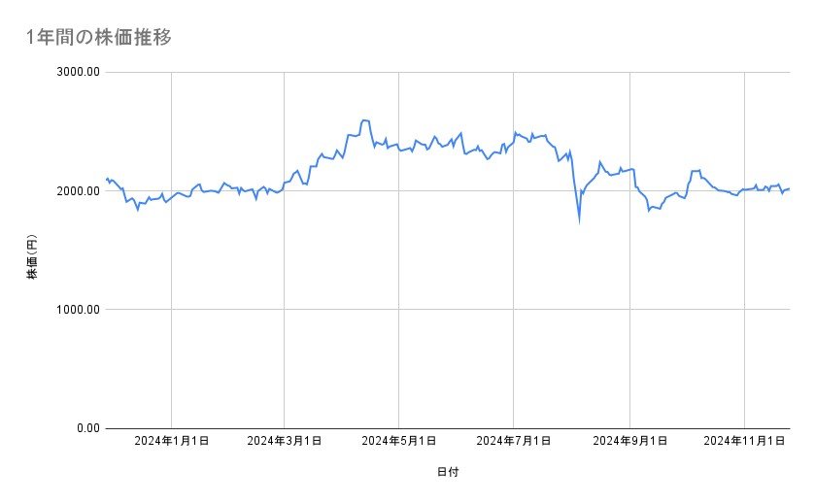Screen dimensions: 815x504
Task: Click the 2024年11月1日 date label
Action: click(x=744, y=441)
